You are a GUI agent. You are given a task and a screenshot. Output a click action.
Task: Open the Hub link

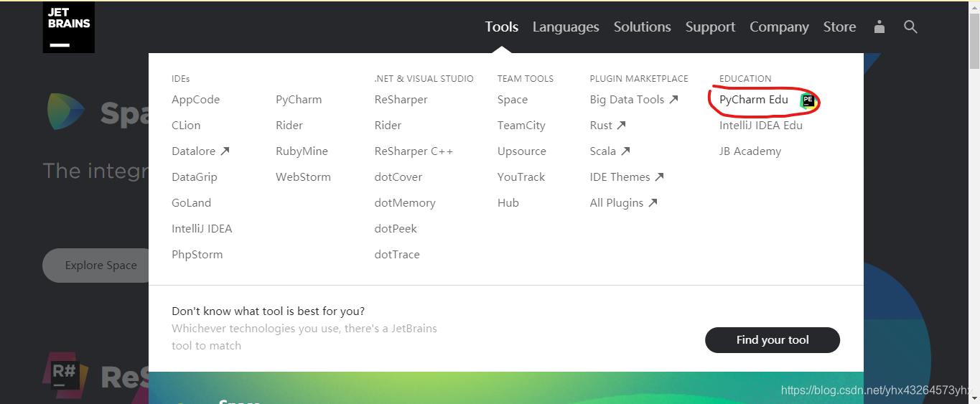click(x=508, y=203)
